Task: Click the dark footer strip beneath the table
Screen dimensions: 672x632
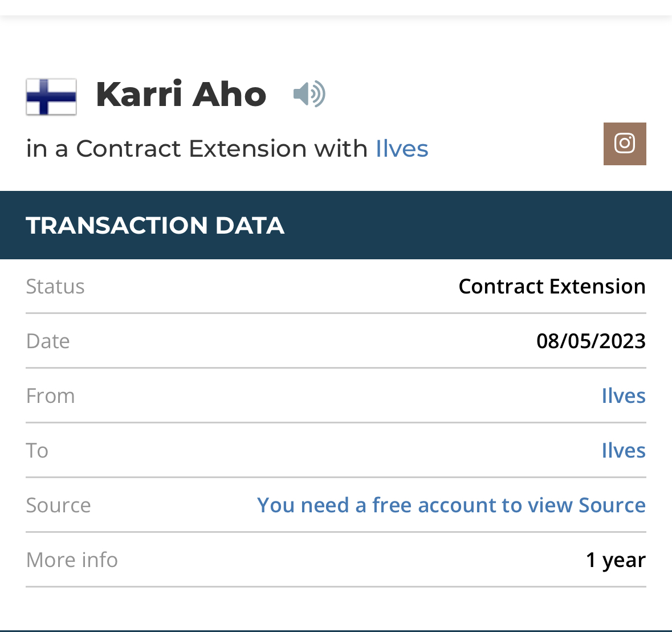Action: tap(336, 630)
